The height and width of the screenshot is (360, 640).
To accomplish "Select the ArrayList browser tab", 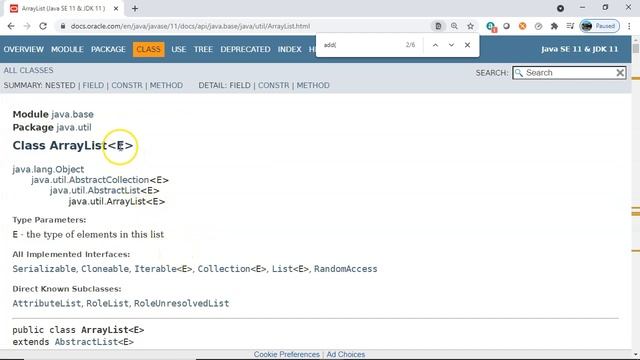I will pos(64,8).
